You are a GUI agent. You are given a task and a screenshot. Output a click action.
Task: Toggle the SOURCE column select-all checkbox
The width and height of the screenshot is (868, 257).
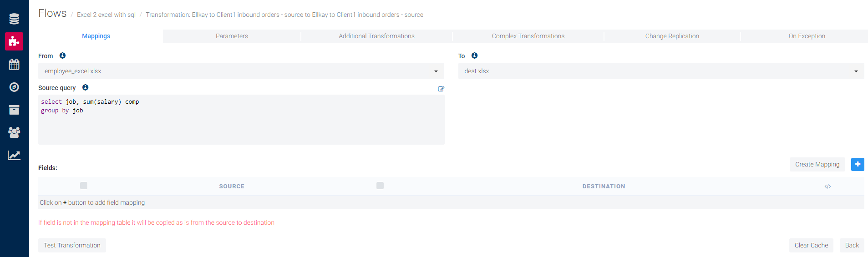[84, 186]
